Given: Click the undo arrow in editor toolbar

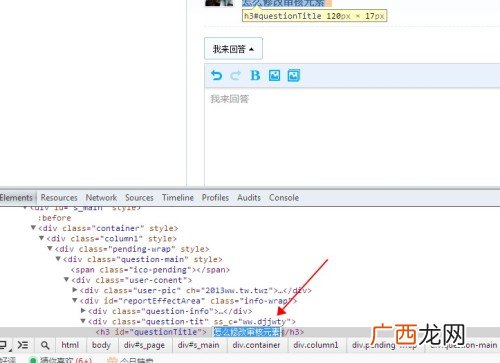Looking at the screenshot, I should click(217, 75).
